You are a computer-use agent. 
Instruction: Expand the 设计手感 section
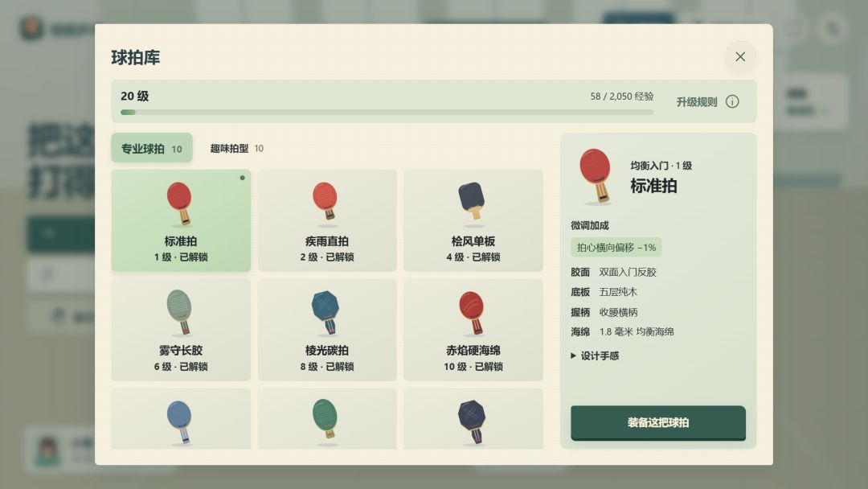(x=595, y=355)
